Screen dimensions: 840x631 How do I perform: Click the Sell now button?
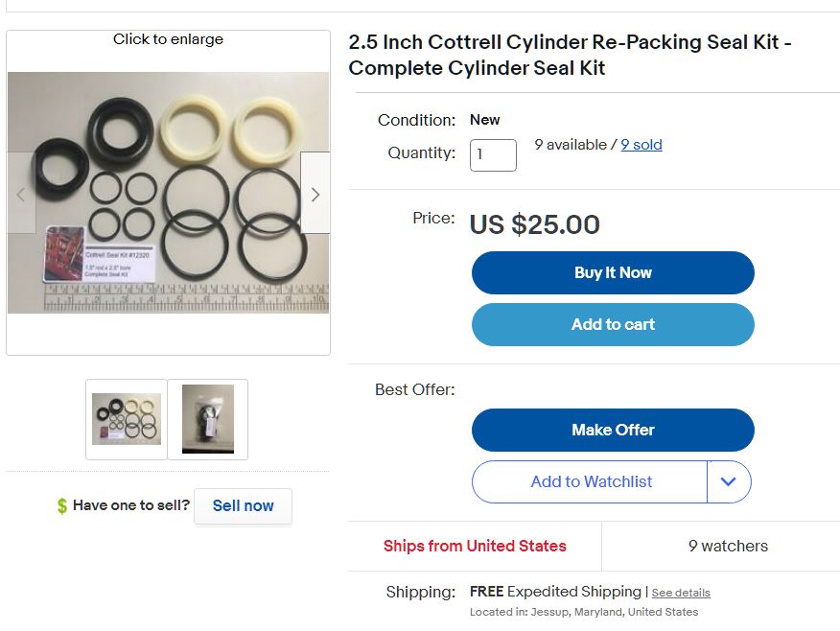pos(243,506)
